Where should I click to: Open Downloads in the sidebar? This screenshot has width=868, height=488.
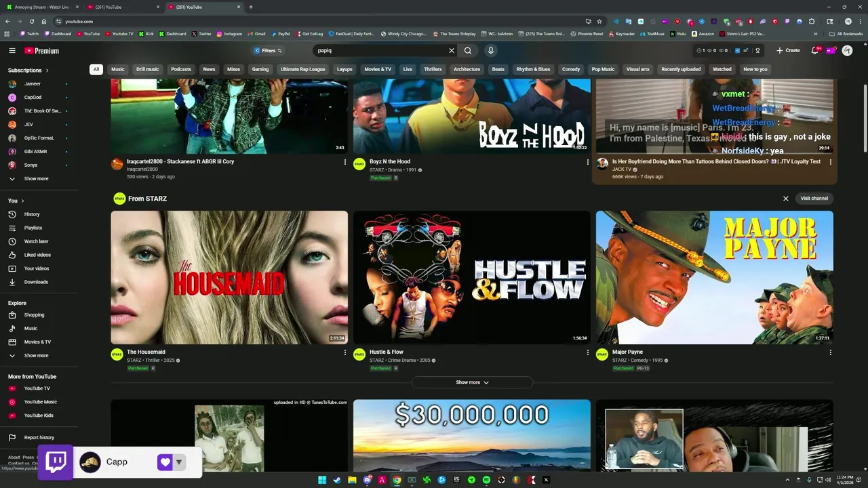tap(36, 282)
